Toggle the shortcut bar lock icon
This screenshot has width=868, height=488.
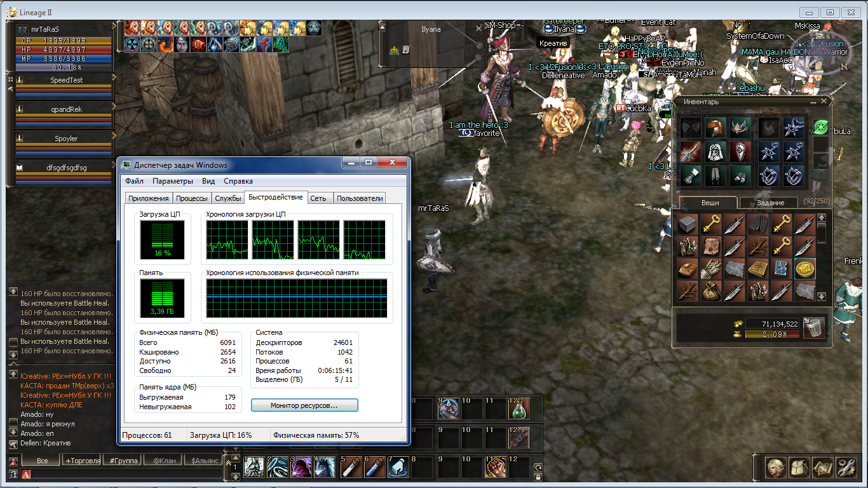[x=538, y=477]
